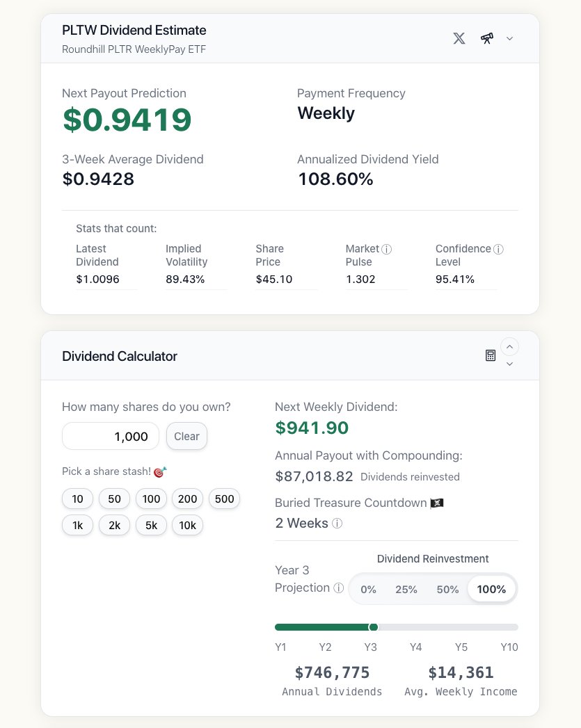Click the Year 3 Projection info icon
Viewport: 581px width, 728px height.
coord(339,588)
